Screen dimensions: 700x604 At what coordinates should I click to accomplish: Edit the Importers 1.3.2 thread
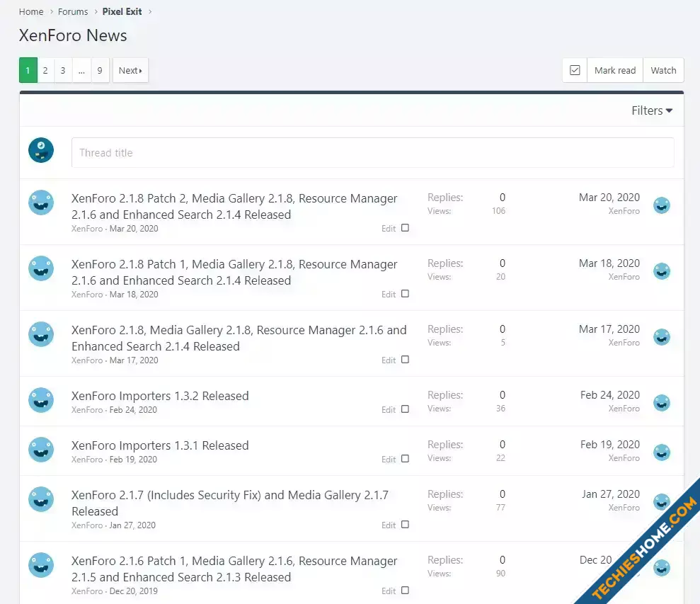pyautogui.click(x=389, y=410)
